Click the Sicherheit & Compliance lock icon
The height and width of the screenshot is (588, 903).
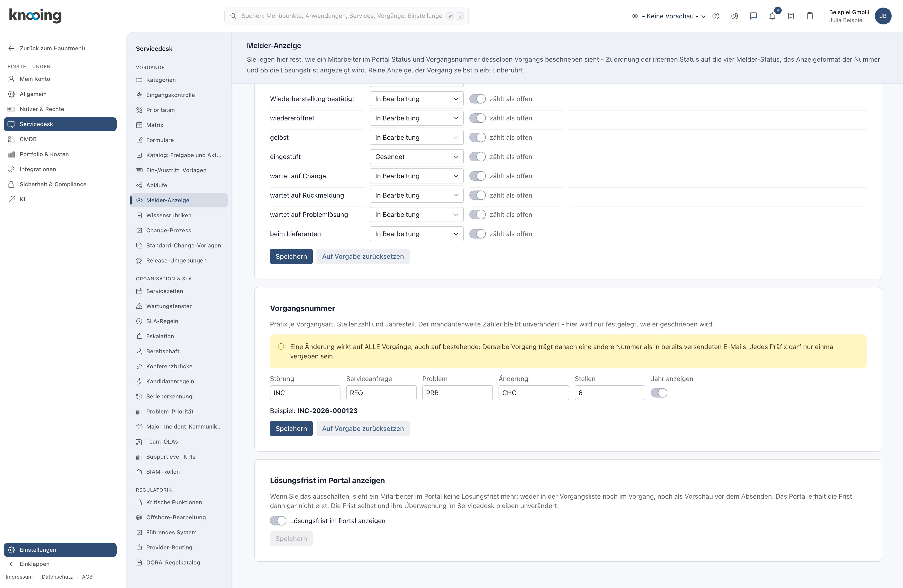(x=11, y=184)
